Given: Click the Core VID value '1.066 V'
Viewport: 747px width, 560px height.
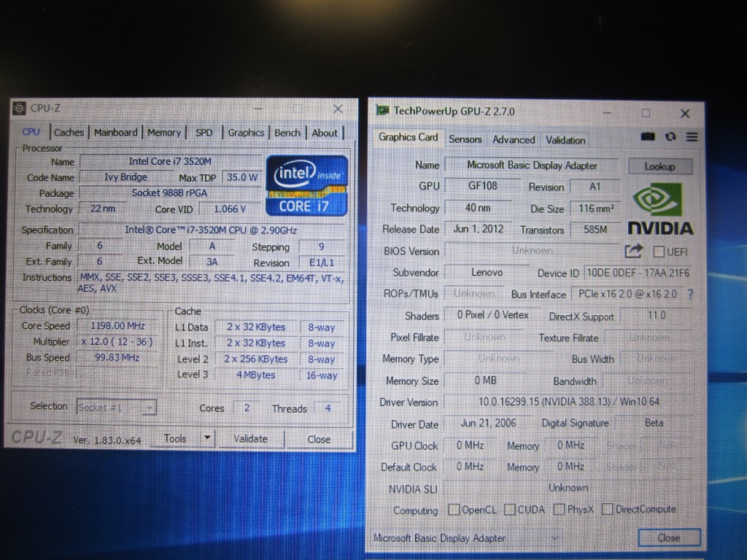Looking at the screenshot, I should click(230, 209).
